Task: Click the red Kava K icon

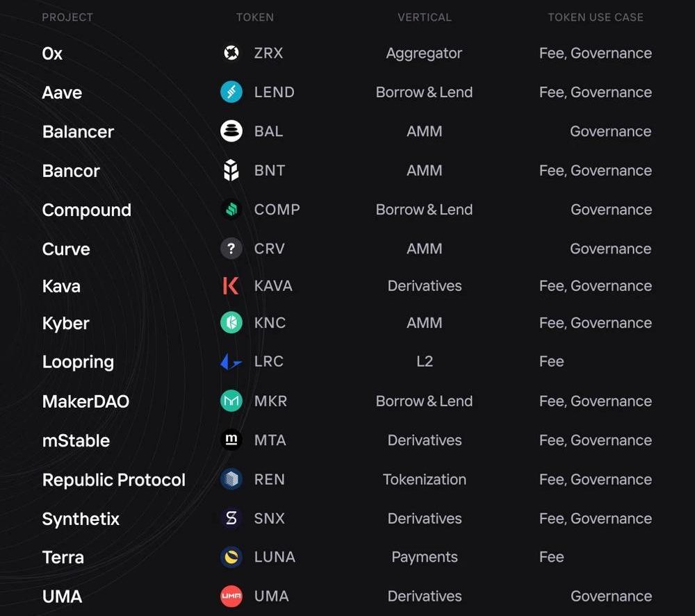Action: point(231,285)
